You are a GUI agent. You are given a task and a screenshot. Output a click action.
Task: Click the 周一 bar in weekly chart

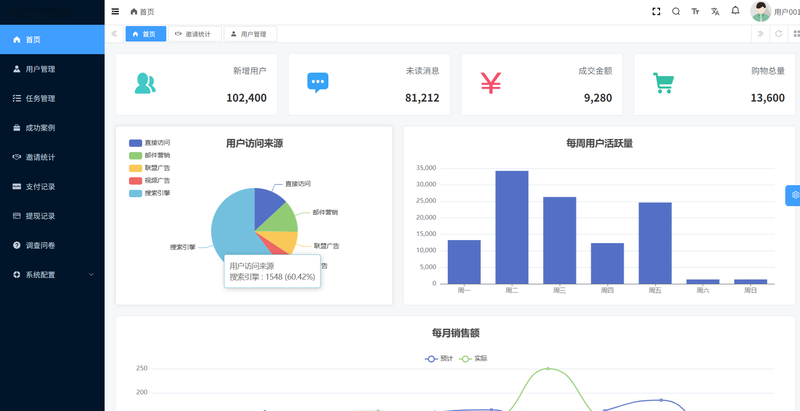464,262
